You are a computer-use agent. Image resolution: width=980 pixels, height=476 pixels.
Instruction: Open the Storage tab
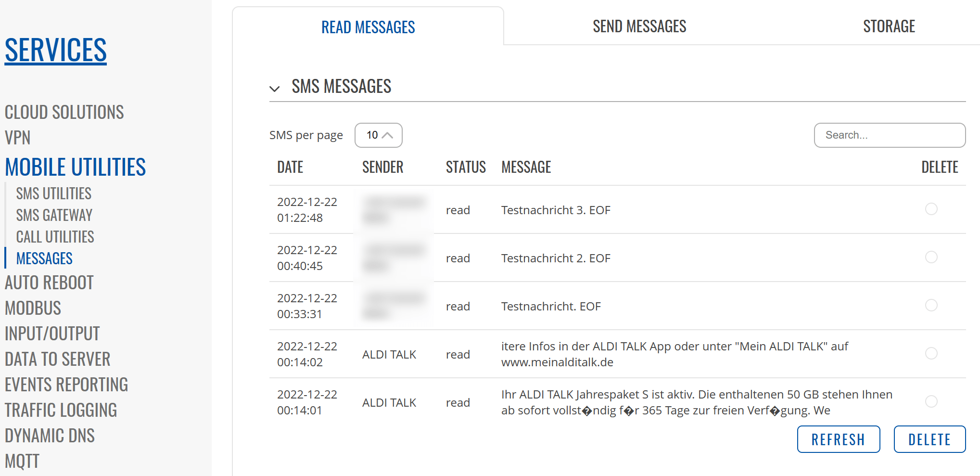pyautogui.click(x=889, y=26)
